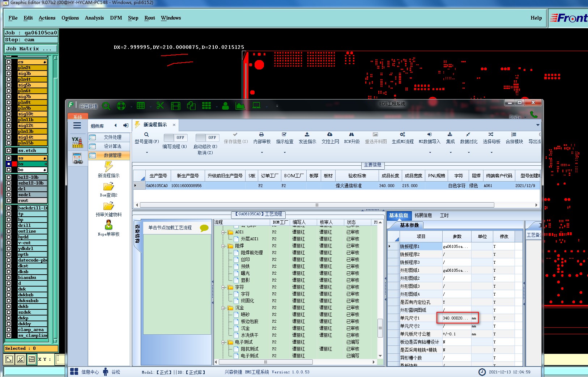Click 信息中心 in the status bar
Image resolution: width=588 pixels, height=377 pixels.
tap(85, 372)
